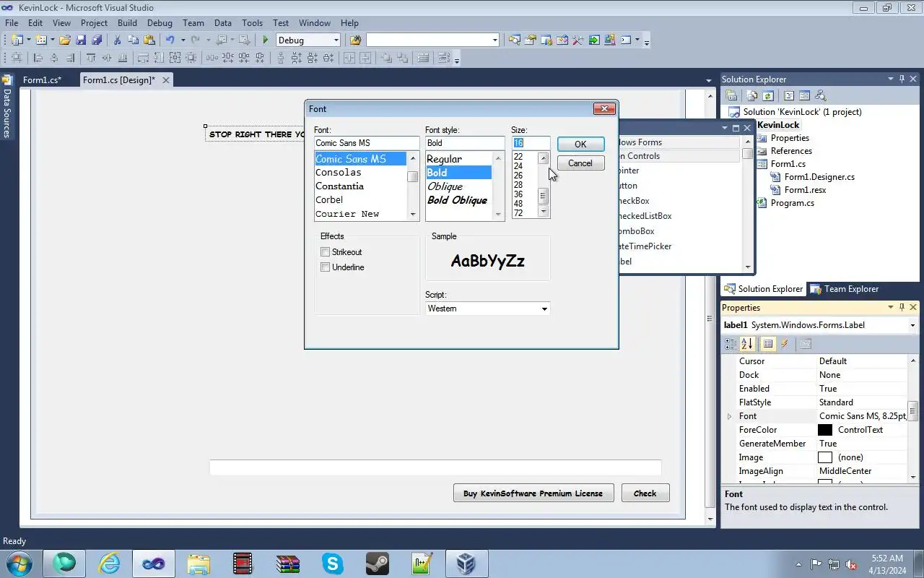Click the Copy icon in the toolbar
Viewport: 924px width, 578px height.
click(133, 40)
